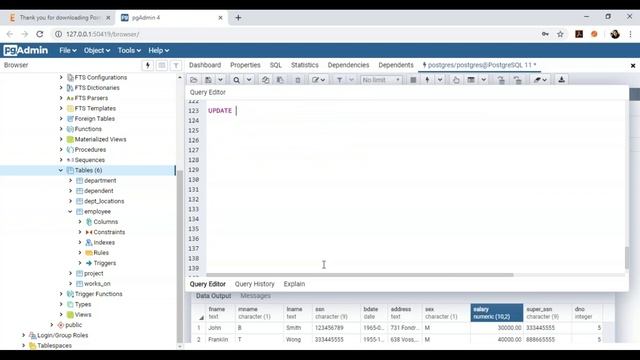Open the File menu
The height and width of the screenshot is (360, 640).
[x=68, y=50]
